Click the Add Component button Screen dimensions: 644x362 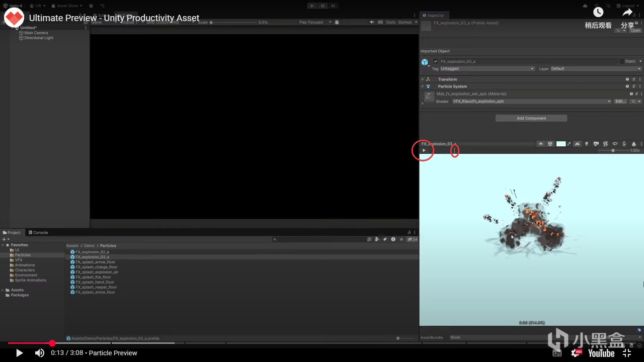(531, 118)
